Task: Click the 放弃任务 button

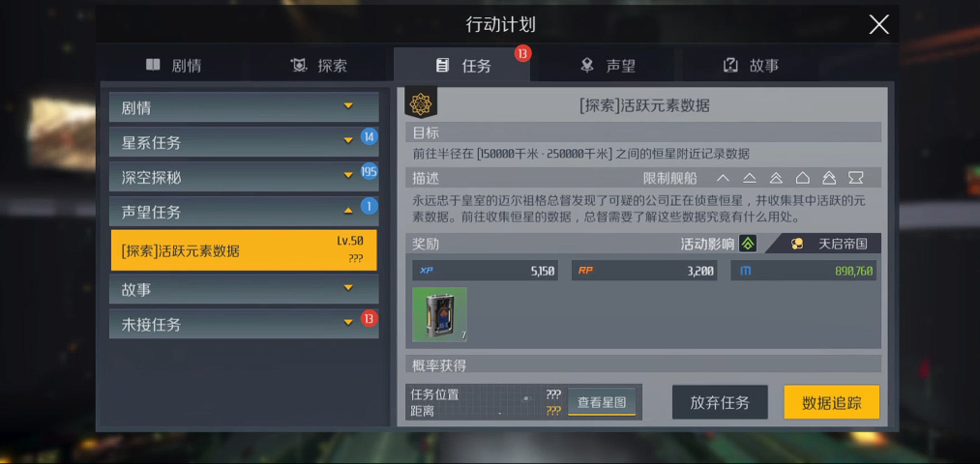Action: [720, 402]
